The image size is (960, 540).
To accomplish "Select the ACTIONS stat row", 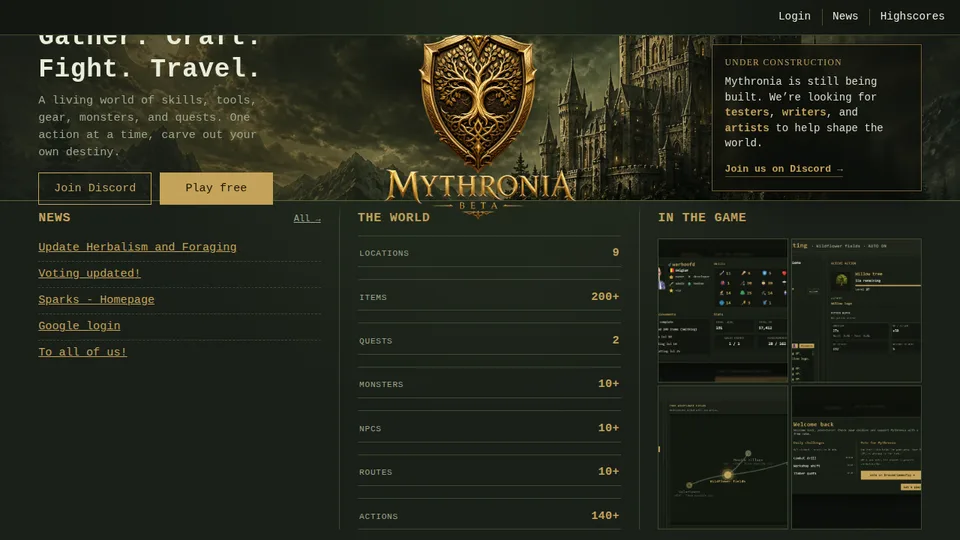I will (x=489, y=515).
